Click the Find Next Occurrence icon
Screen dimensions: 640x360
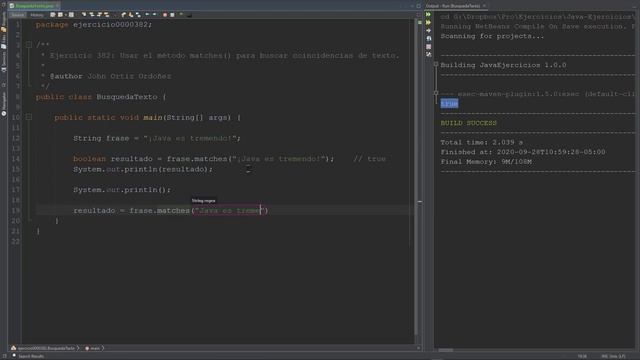(99, 15)
